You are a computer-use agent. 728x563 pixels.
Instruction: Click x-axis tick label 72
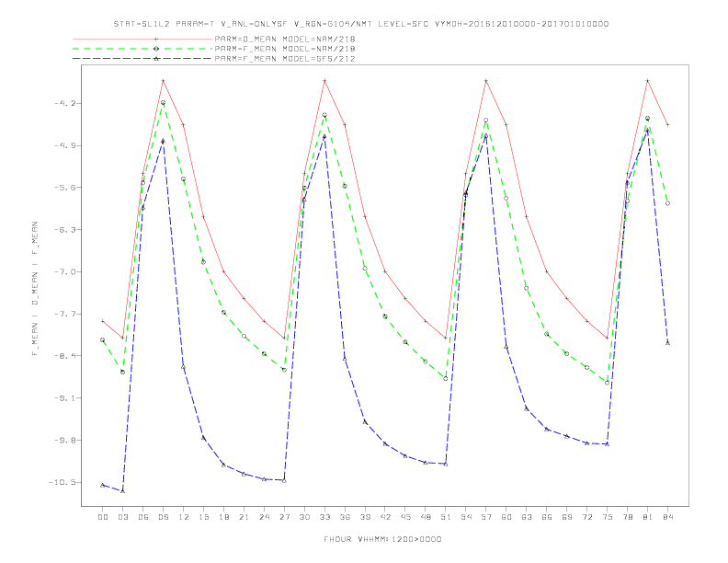click(586, 517)
